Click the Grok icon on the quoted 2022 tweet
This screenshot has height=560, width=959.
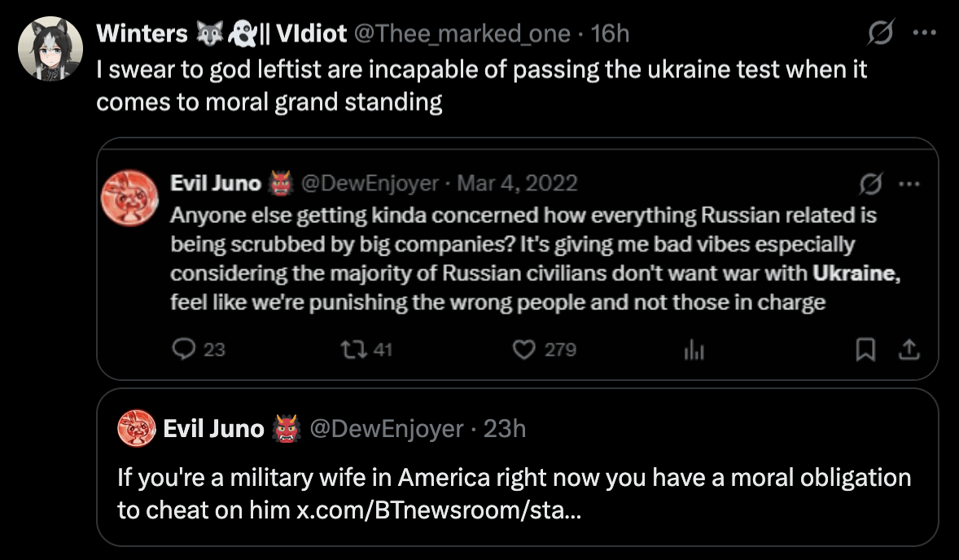869,184
